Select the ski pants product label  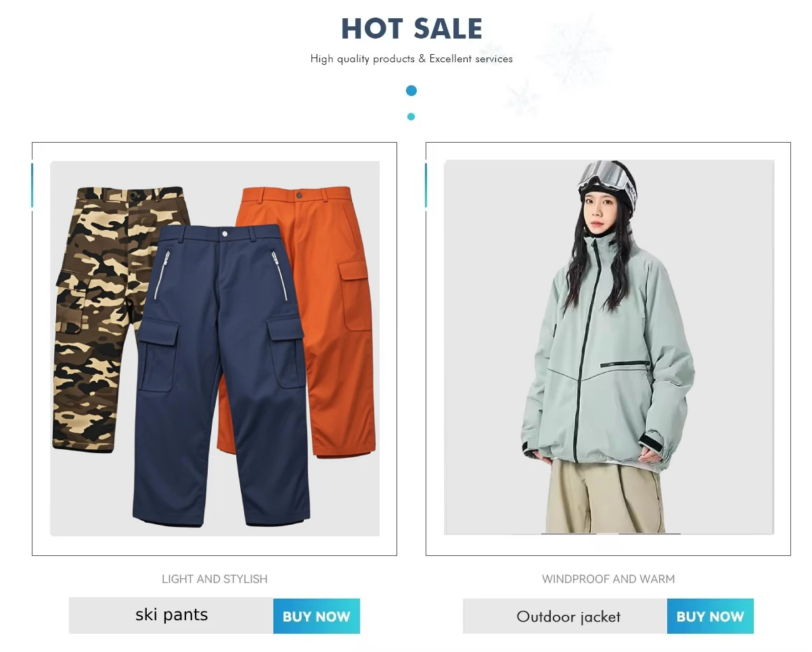(x=171, y=615)
